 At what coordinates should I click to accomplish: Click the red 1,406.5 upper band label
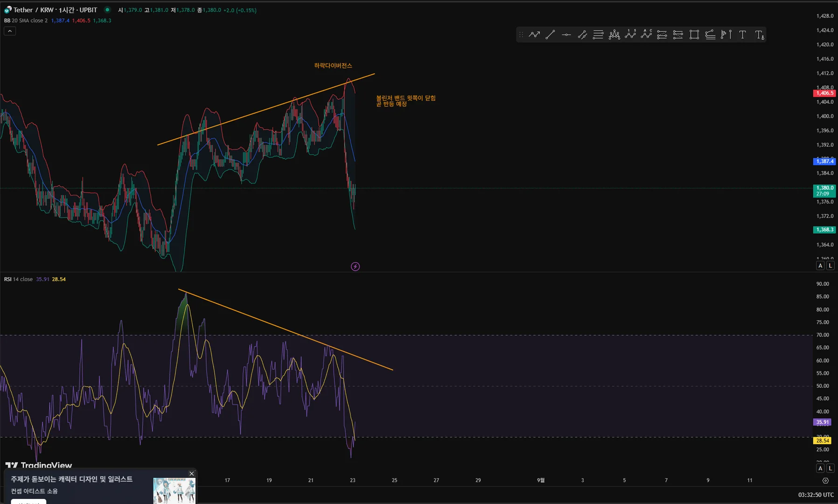pyautogui.click(x=824, y=93)
